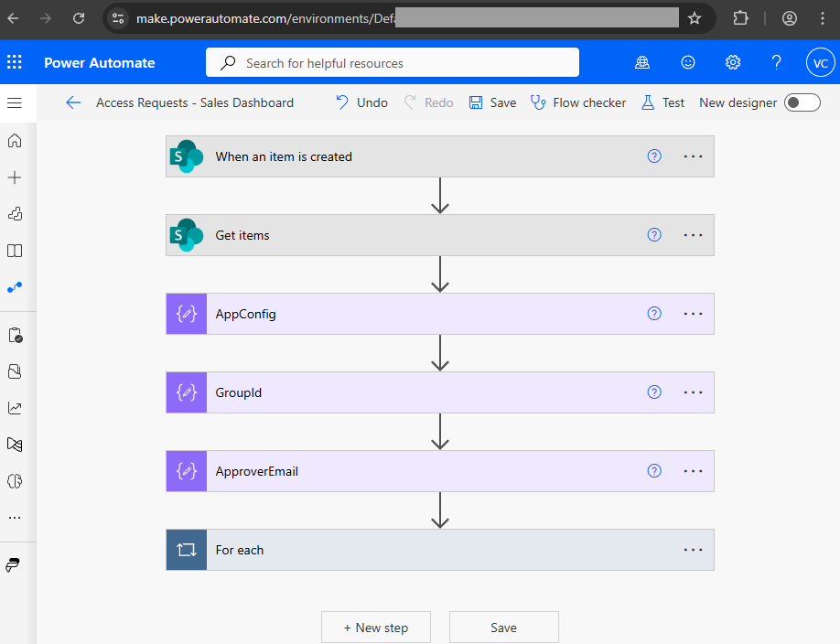Click the bottom Save button
The image size is (840, 644).
pos(503,628)
